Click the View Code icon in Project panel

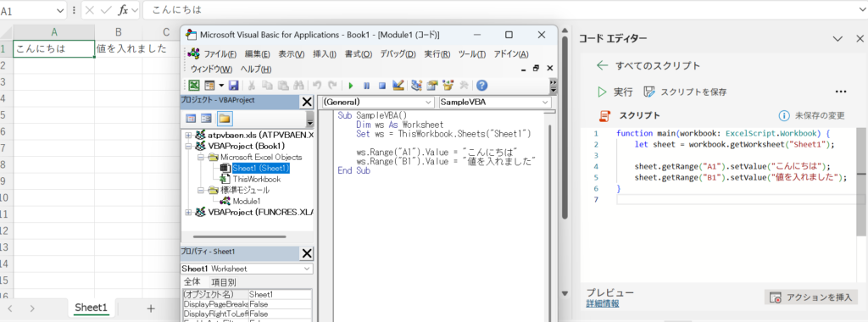tap(191, 118)
